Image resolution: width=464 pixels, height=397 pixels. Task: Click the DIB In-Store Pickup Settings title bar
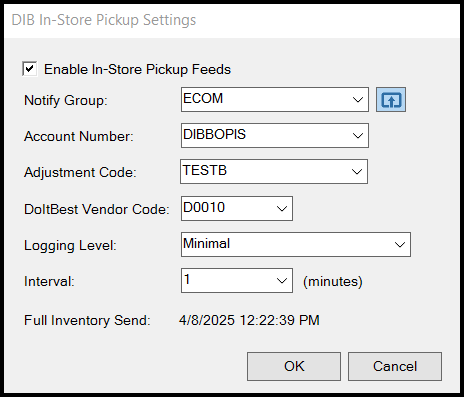click(x=232, y=21)
